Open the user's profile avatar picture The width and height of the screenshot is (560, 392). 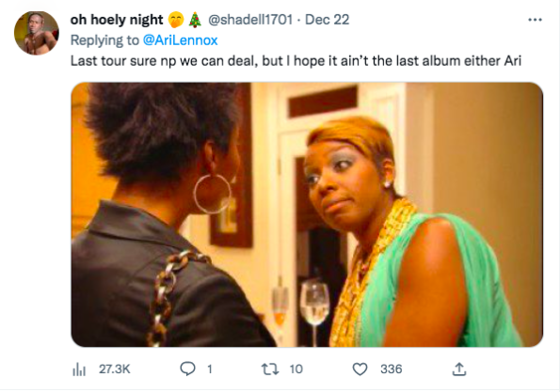[37, 33]
